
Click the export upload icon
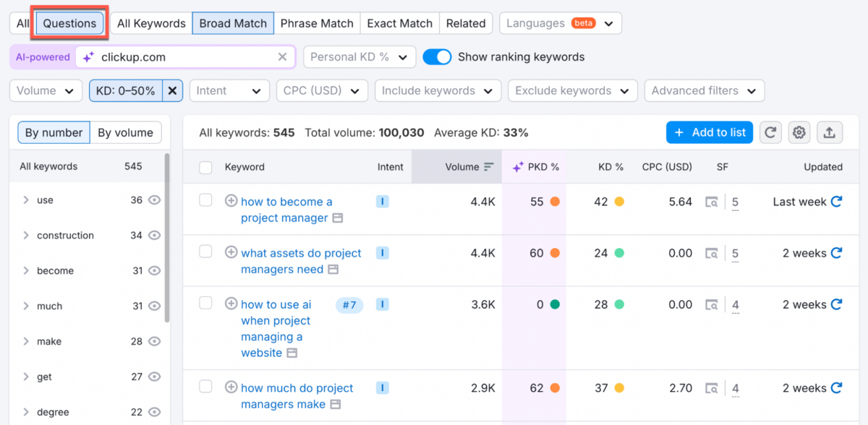click(x=829, y=132)
